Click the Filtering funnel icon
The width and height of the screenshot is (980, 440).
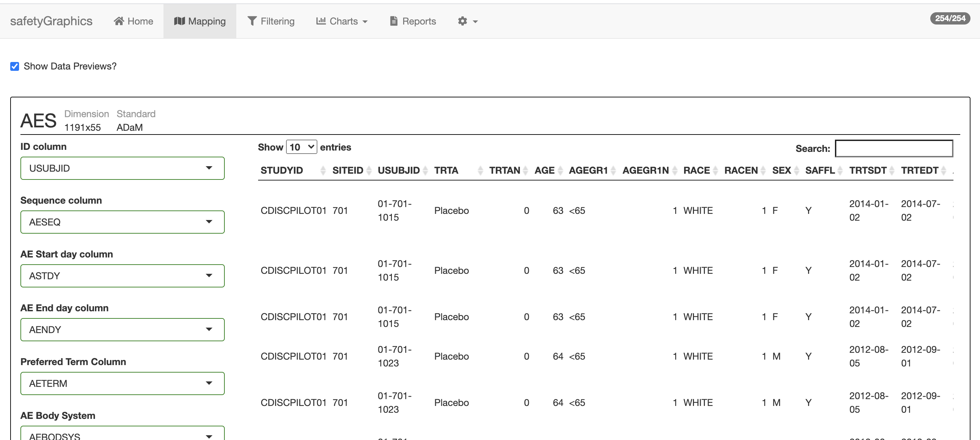tap(252, 21)
